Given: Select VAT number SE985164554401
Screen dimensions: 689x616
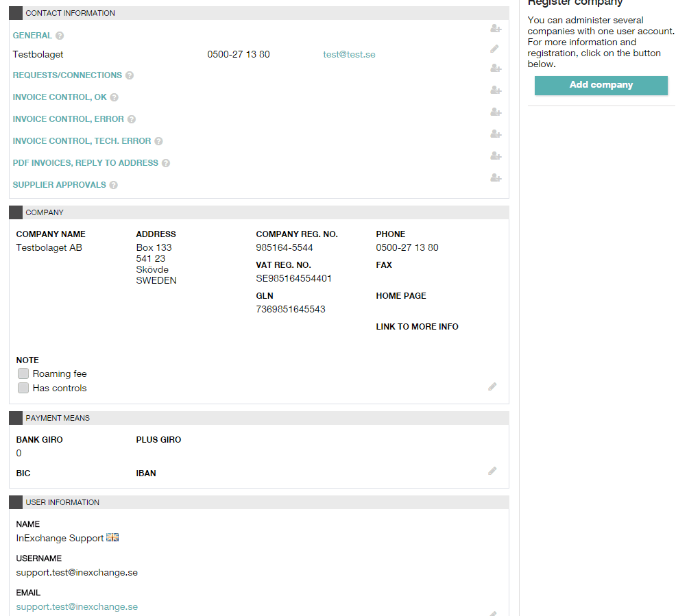Looking at the screenshot, I should coord(294,278).
